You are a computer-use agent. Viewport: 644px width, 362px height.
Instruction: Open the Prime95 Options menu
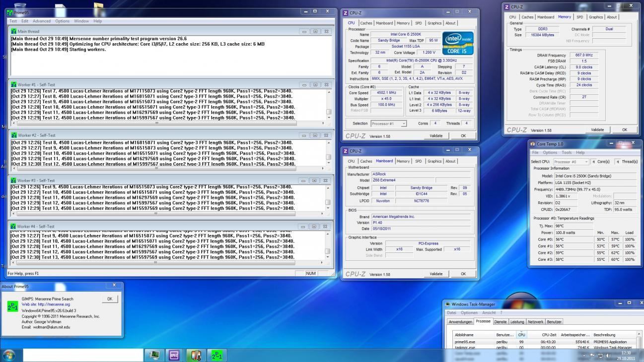[x=63, y=21]
